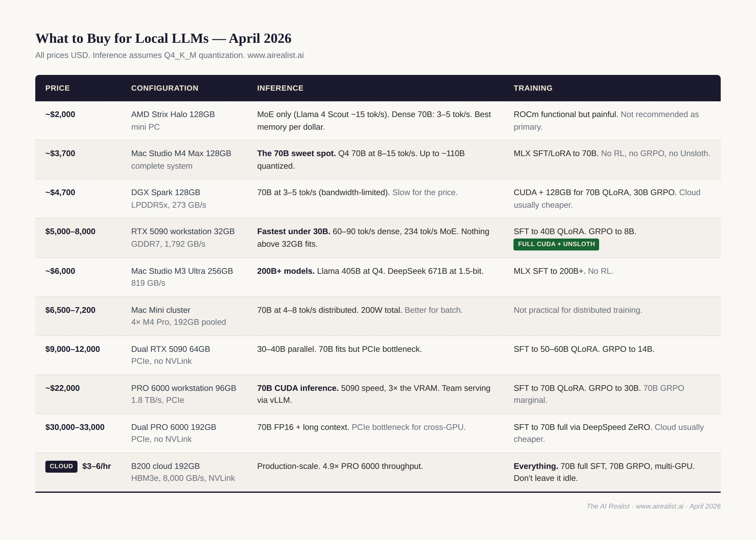Click the PRICE column header
The image size is (756, 540).
point(57,88)
